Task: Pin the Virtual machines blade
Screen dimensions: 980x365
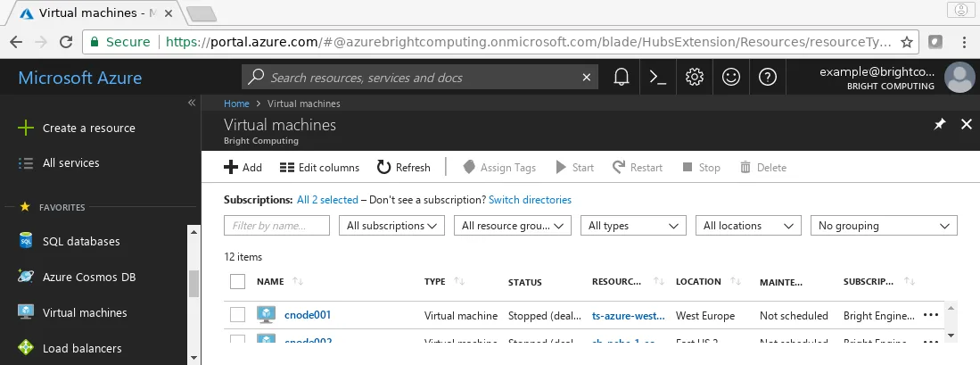Action: pyautogui.click(x=939, y=124)
